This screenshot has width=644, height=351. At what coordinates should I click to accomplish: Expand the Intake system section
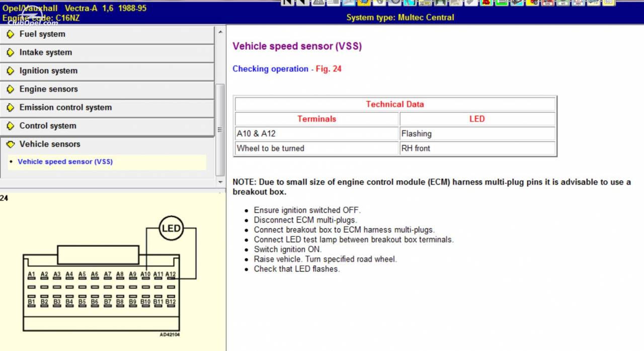pos(107,52)
